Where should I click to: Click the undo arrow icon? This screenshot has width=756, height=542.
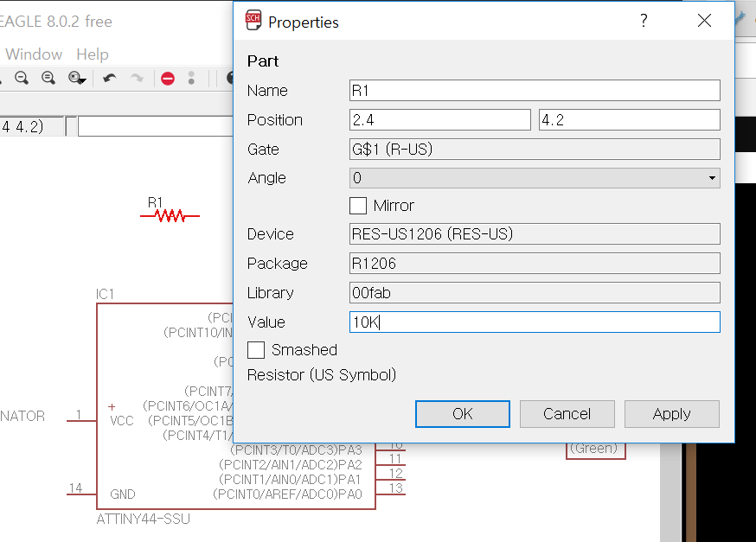coord(110,78)
